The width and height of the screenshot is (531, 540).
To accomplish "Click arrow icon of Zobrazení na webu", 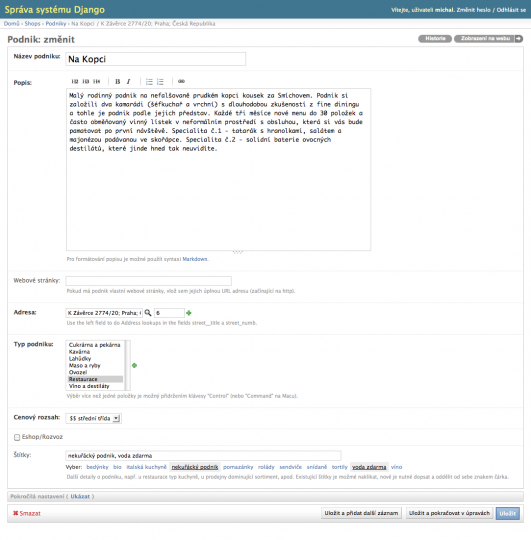I will pyautogui.click(x=519, y=39).
